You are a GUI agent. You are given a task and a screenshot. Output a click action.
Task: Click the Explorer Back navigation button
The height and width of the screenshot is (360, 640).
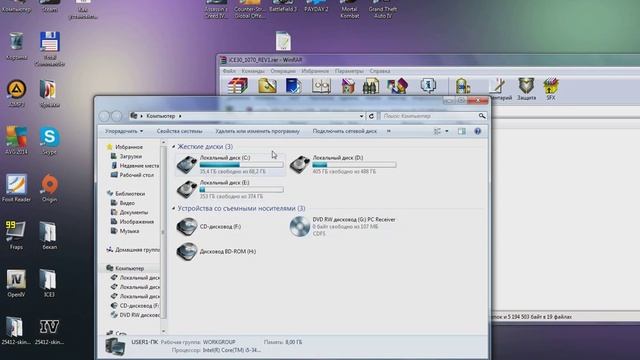tap(104, 116)
